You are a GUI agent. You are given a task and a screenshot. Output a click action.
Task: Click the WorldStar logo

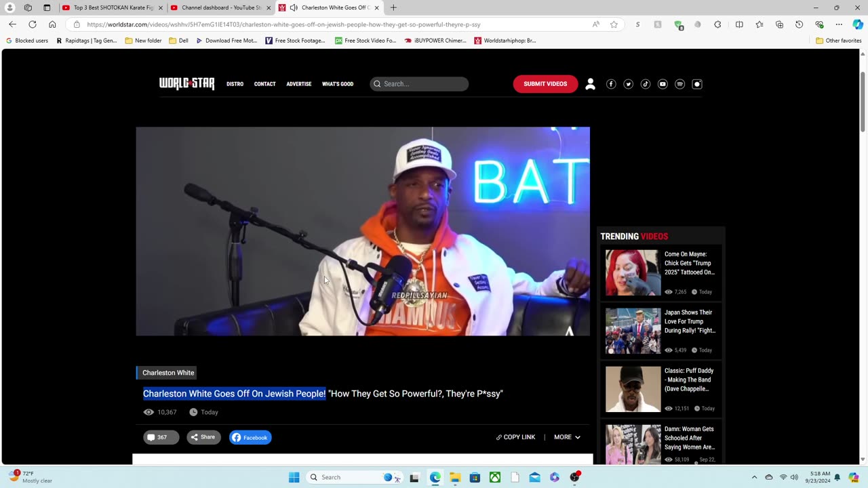tap(186, 83)
